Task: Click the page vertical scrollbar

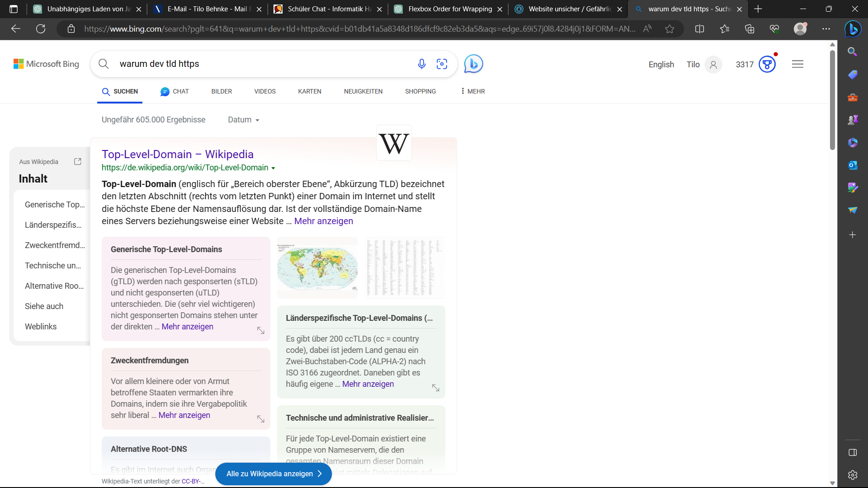Action: 832,99
